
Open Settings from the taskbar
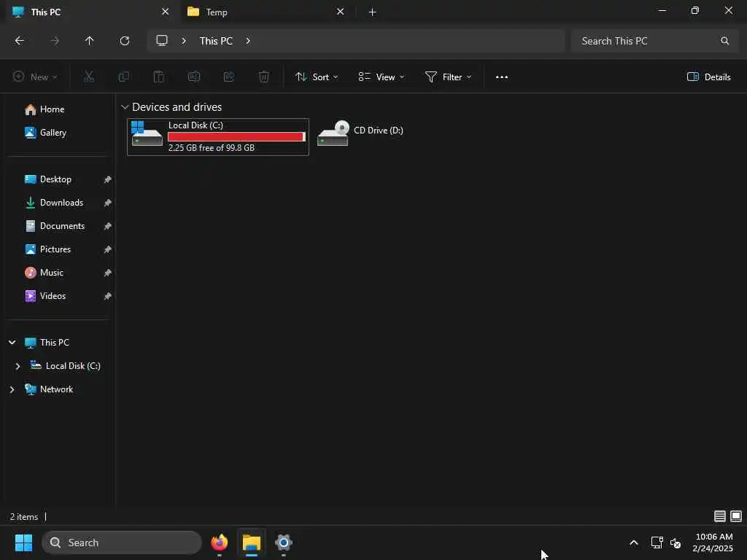pyautogui.click(x=284, y=542)
